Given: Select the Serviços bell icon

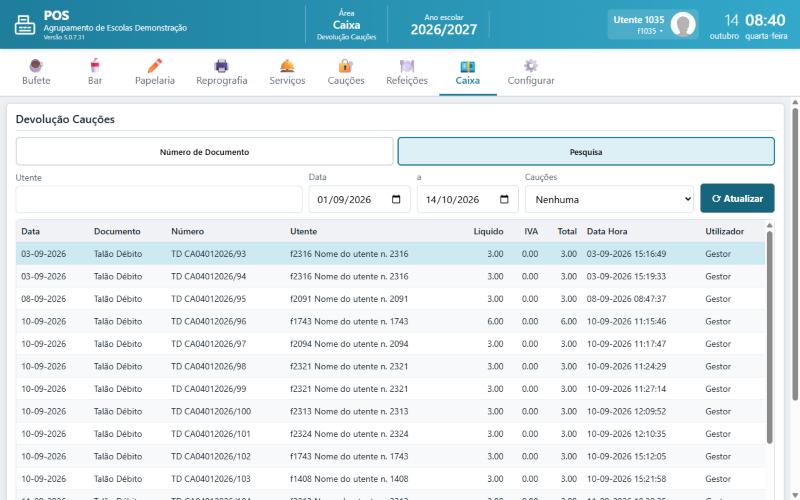Looking at the screenshot, I should [287, 66].
